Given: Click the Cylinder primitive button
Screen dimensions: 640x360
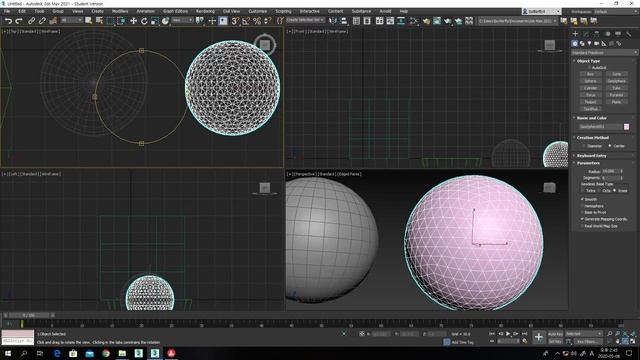Looking at the screenshot, I should pos(590,88).
